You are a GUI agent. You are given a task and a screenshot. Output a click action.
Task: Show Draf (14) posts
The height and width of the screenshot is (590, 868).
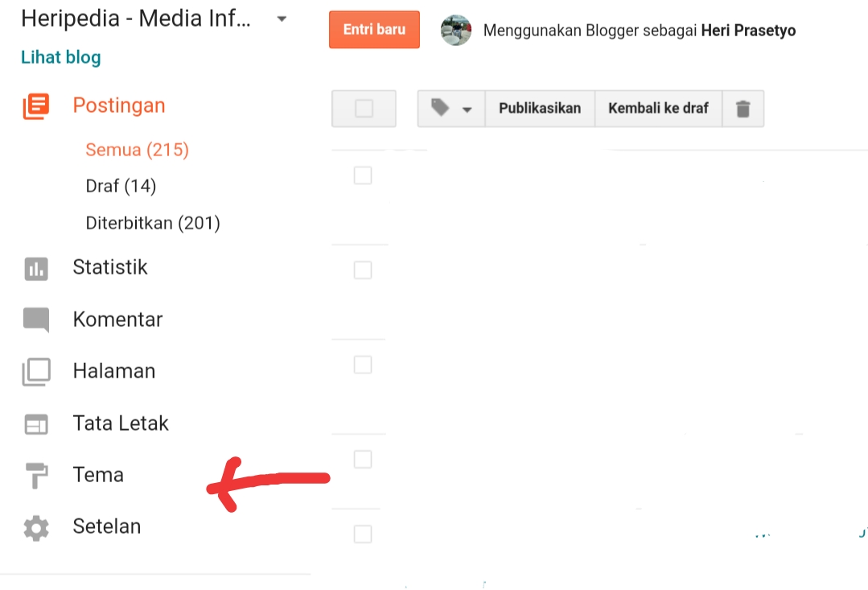point(121,186)
